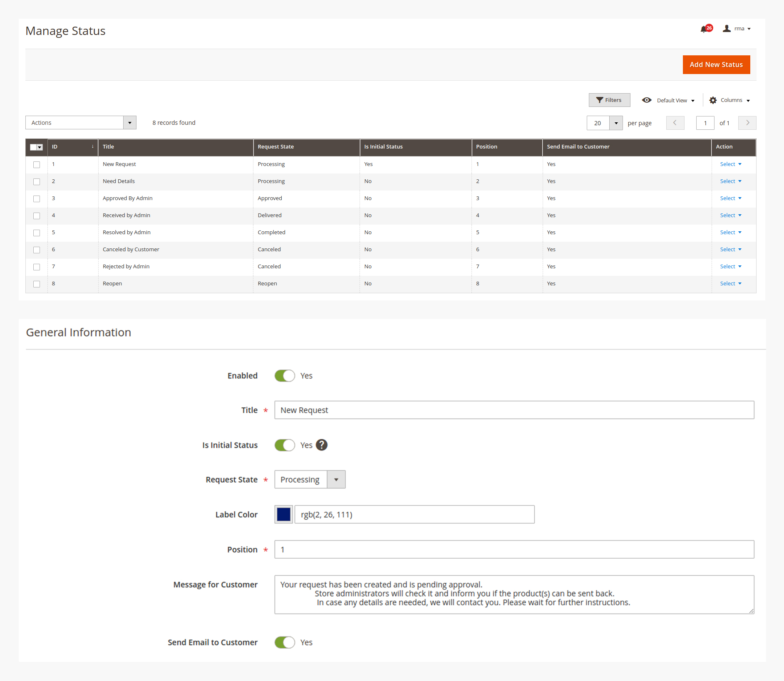Image resolution: width=784 pixels, height=681 pixels.
Task: Sort by Is Initial Status column header
Action: pos(416,147)
